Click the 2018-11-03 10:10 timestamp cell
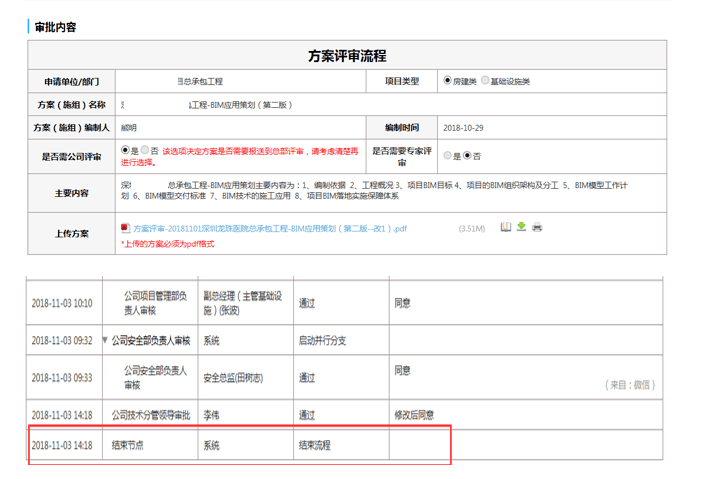 pos(62,303)
